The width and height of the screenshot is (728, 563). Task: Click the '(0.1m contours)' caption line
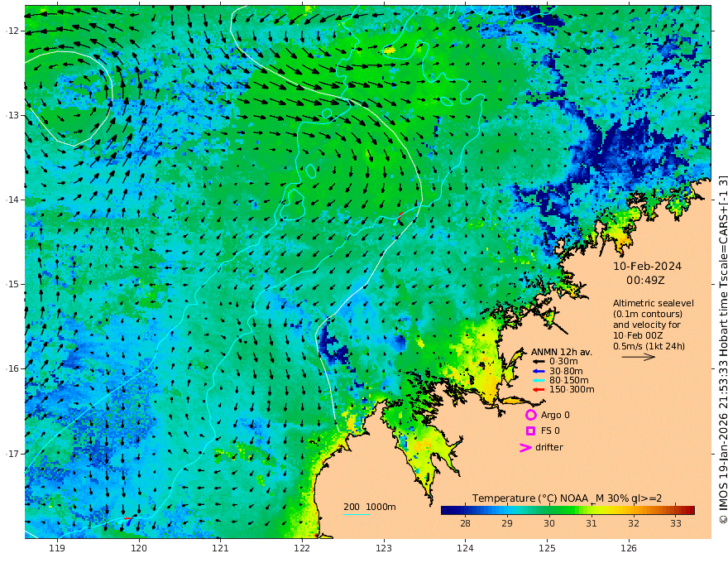(x=647, y=314)
